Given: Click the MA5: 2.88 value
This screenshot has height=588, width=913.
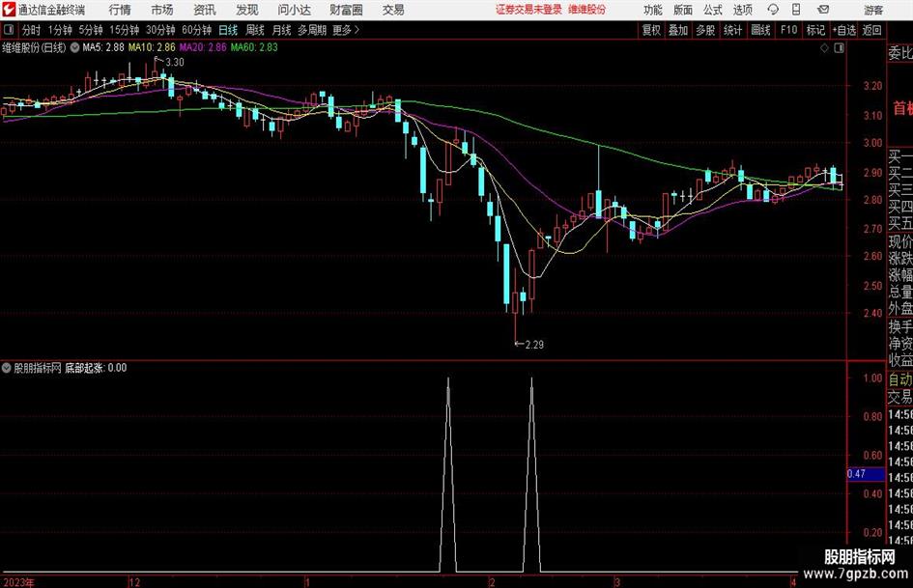Looking at the screenshot, I should [103, 47].
